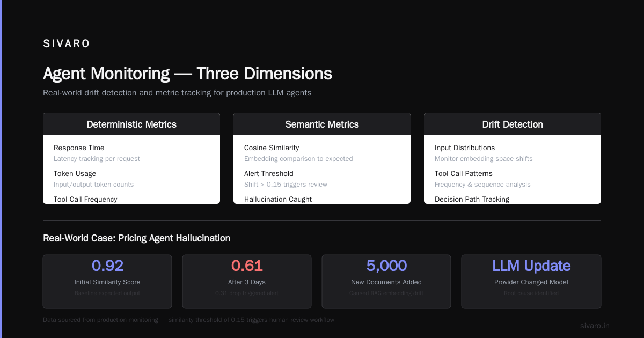Click the SIVARO logo text
644x338 pixels.
click(x=67, y=44)
